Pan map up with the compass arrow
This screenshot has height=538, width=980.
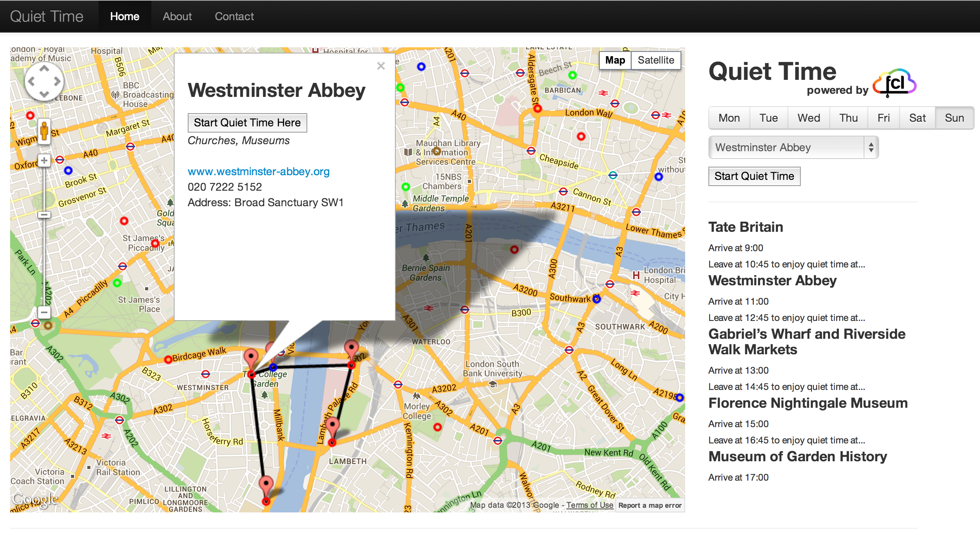44,69
